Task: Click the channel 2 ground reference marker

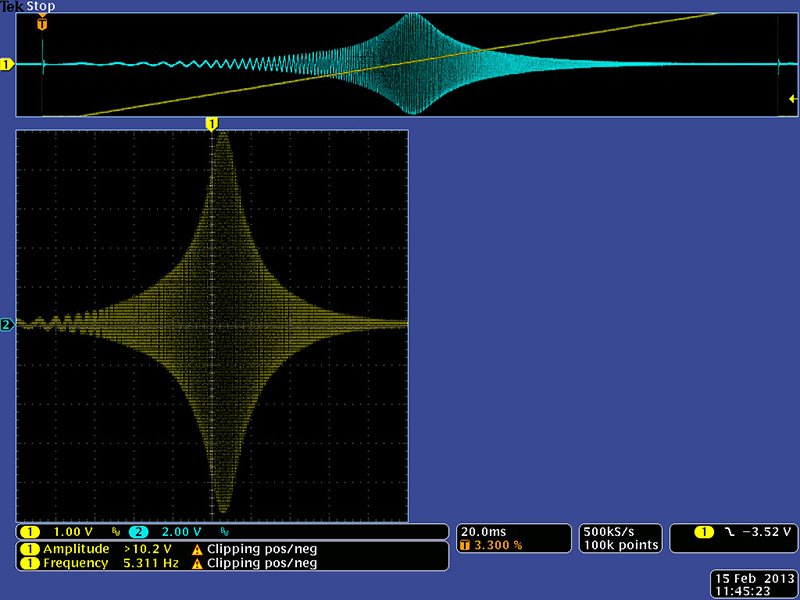Action: (6, 324)
